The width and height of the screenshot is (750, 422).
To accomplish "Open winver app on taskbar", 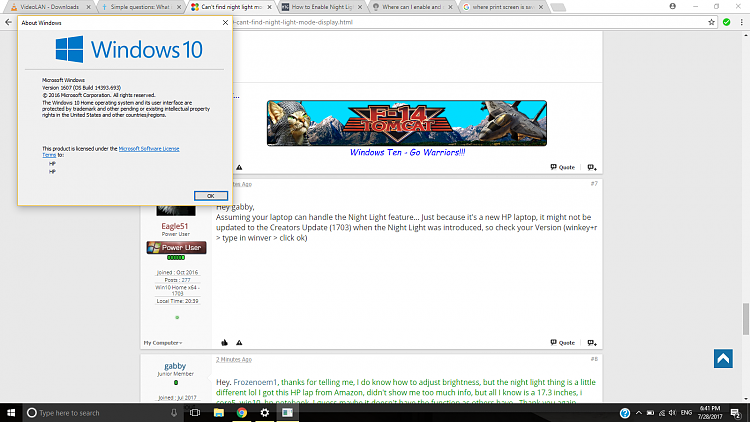I will click(x=287, y=412).
